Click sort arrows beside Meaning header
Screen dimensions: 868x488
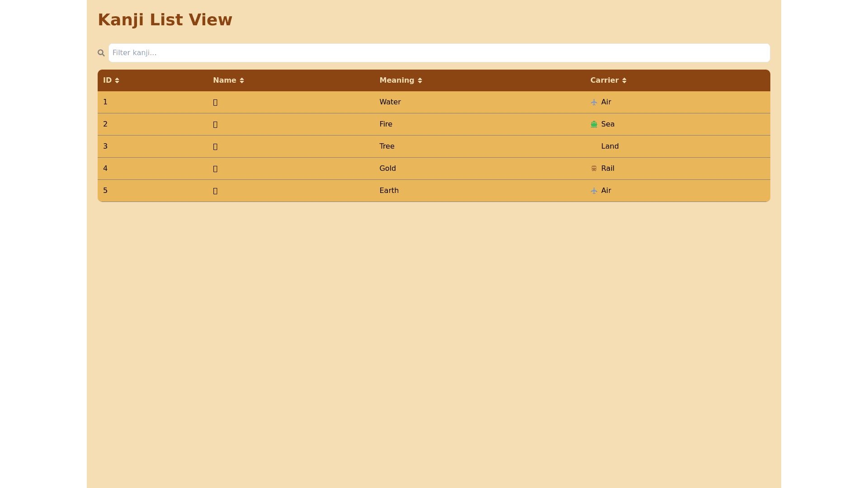click(x=420, y=80)
